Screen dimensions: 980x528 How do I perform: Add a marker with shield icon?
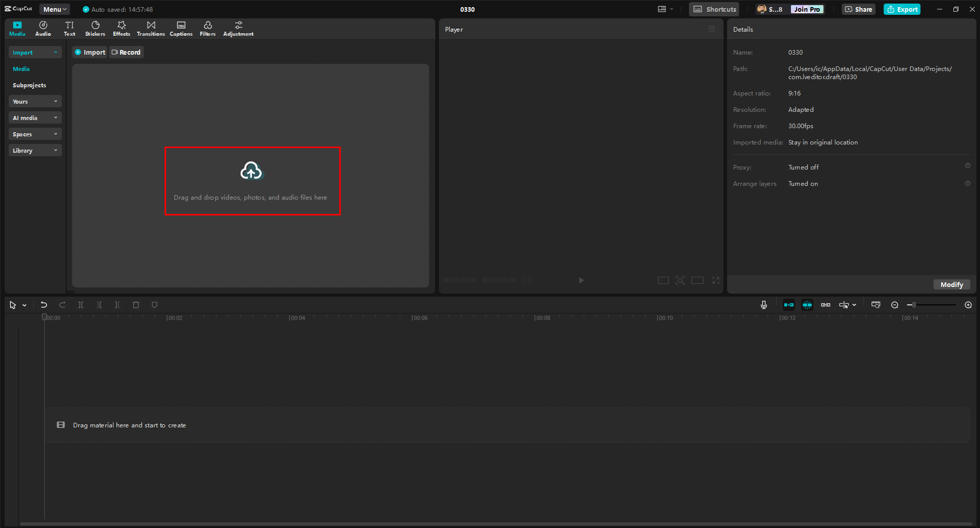154,305
